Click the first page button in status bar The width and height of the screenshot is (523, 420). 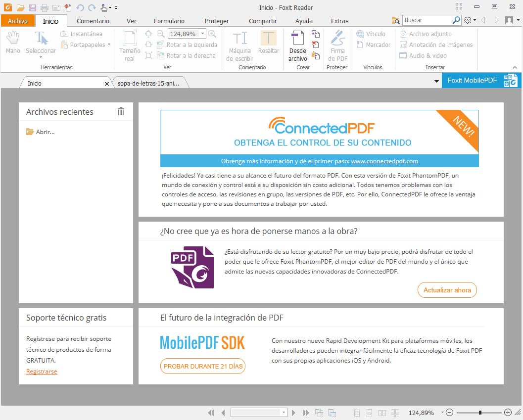click(x=211, y=413)
